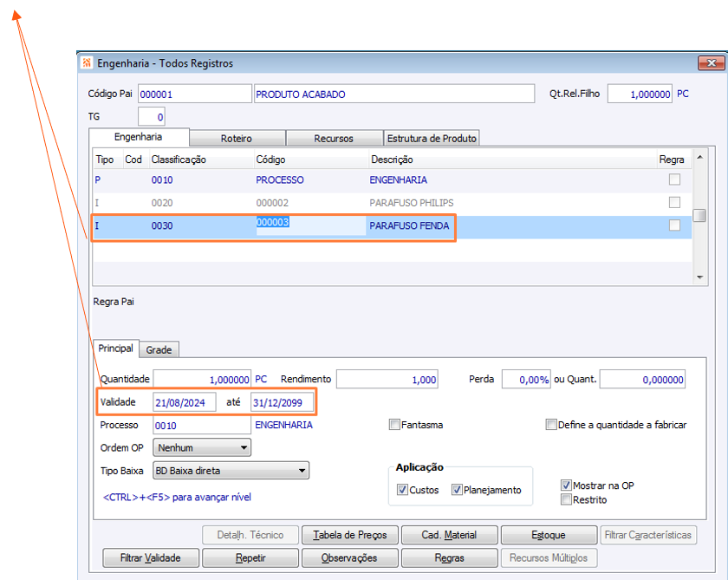Switch to the Roteiro tab
The width and height of the screenshot is (728, 580).
click(x=237, y=139)
